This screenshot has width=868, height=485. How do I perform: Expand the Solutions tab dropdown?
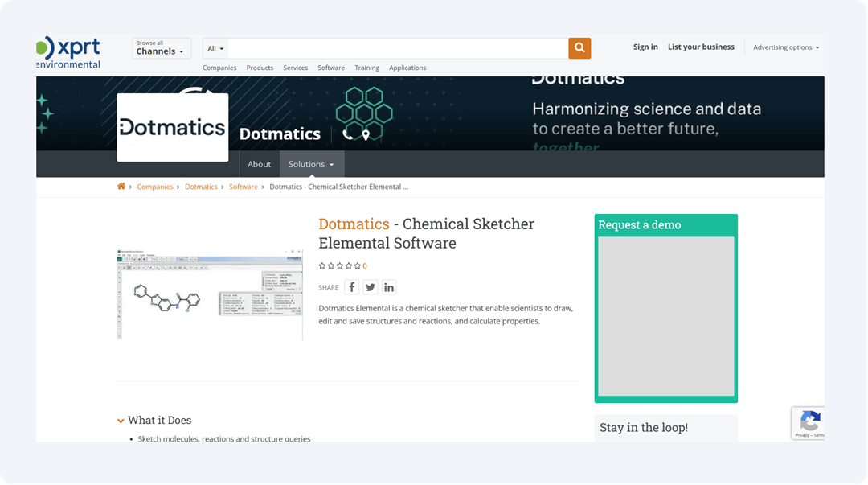(312, 164)
